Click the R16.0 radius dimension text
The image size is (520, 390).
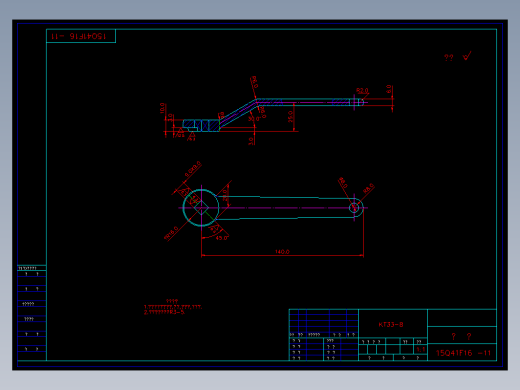(x=171, y=233)
